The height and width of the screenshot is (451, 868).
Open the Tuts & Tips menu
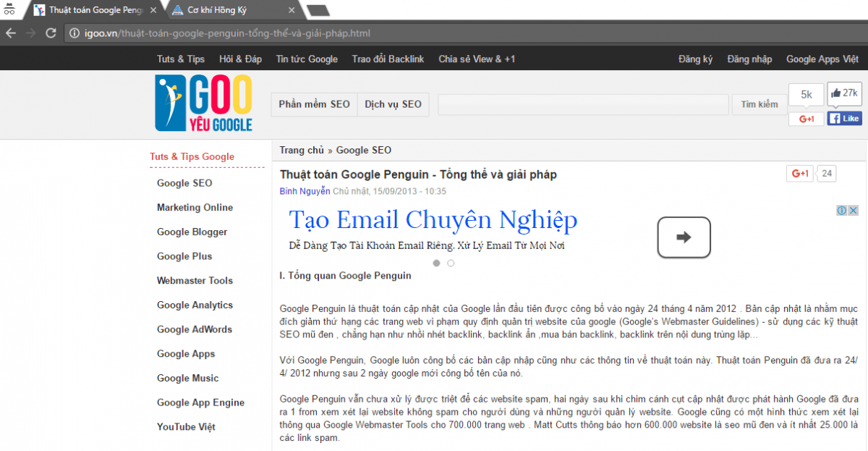tap(181, 59)
